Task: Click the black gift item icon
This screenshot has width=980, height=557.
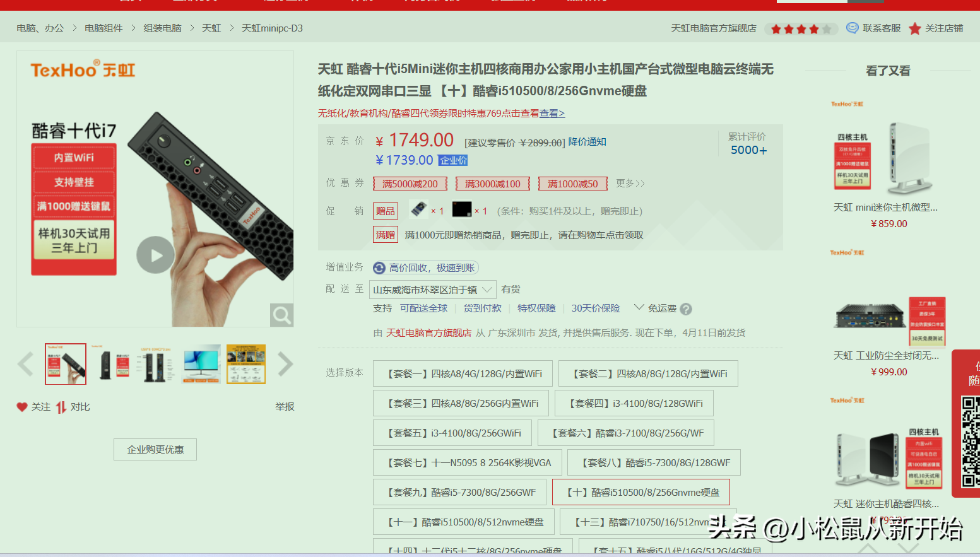Action: (462, 209)
